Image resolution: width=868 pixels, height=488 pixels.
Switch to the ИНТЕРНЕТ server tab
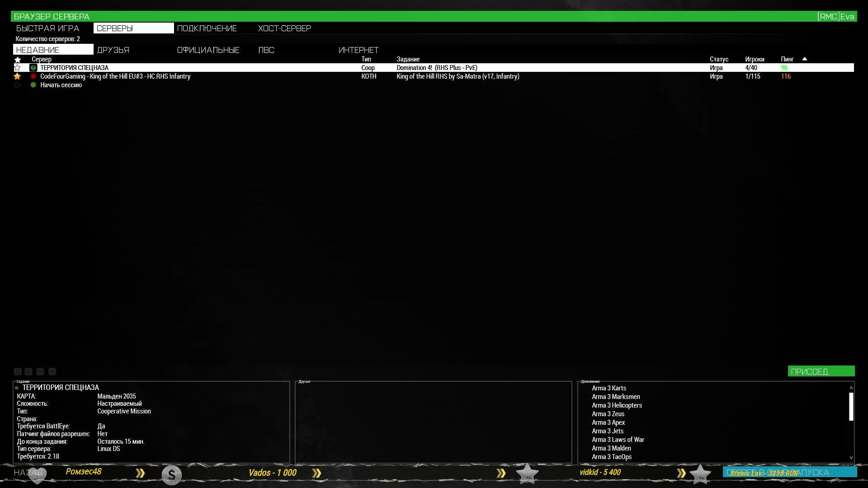tap(359, 50)
